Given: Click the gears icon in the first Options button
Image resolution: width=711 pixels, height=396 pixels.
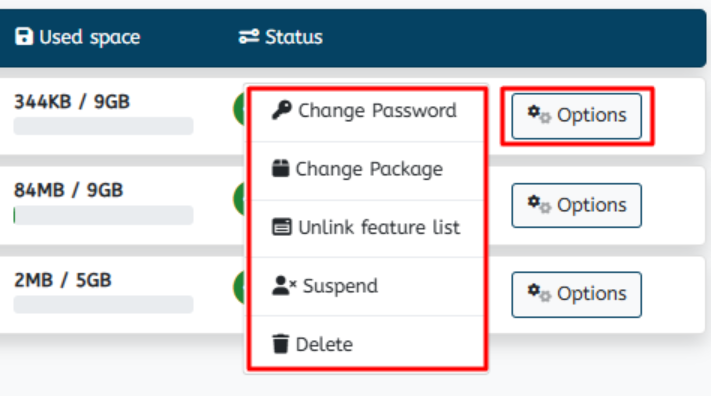Looking at the screenshot, I should tap(539, 115).
